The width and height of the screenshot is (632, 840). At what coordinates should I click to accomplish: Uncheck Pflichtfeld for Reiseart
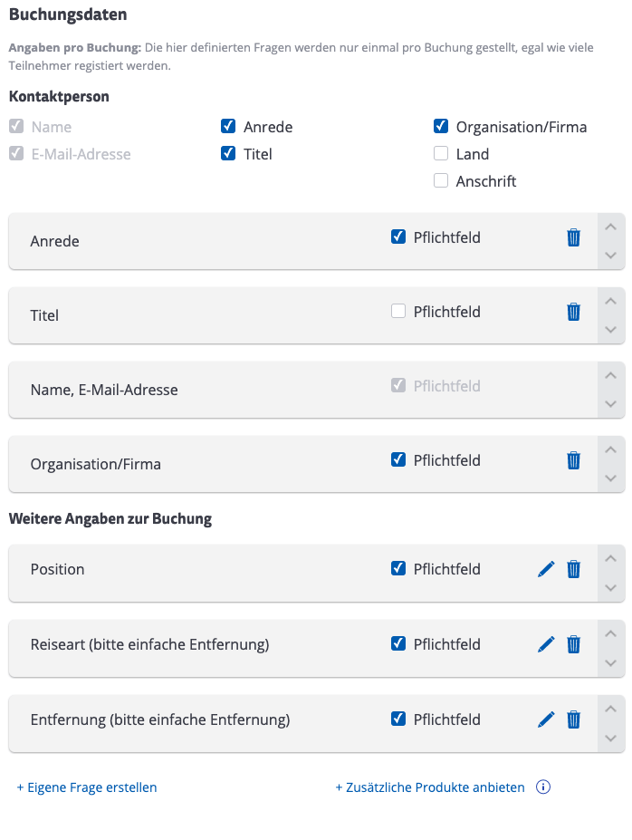[x=398, y=643]
